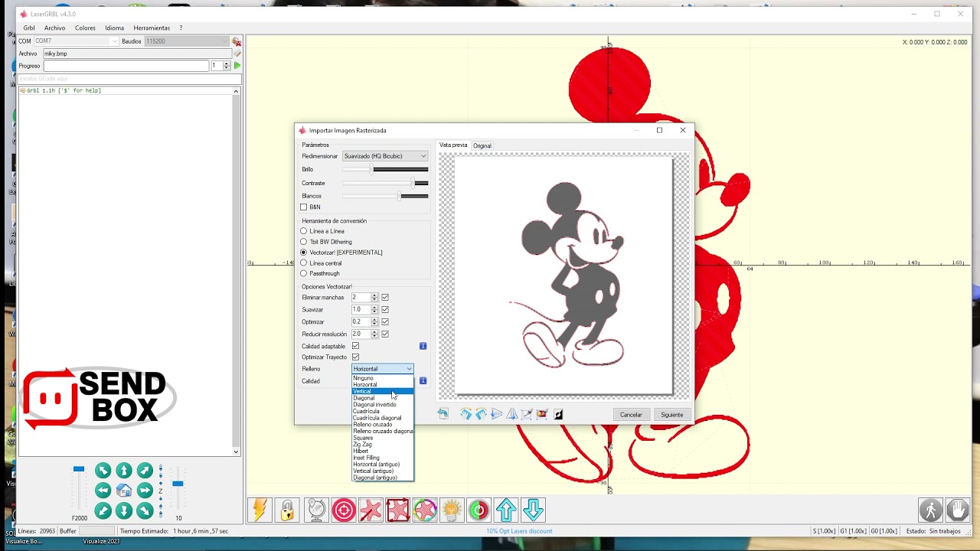Choose Inset Filling in Relleno list
This screenshot has height=551, width=980.
383,458
